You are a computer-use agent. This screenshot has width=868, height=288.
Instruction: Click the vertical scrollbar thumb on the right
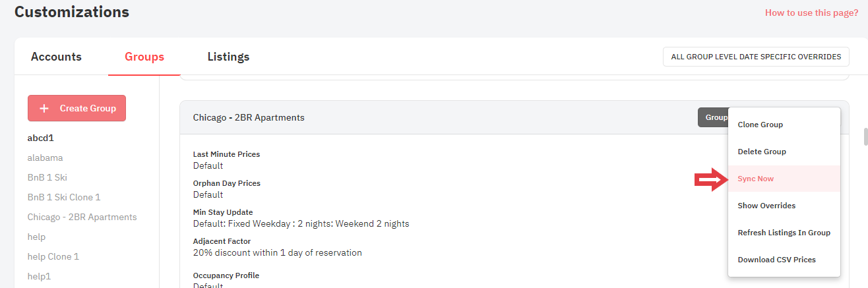click(x=865, y=136)
